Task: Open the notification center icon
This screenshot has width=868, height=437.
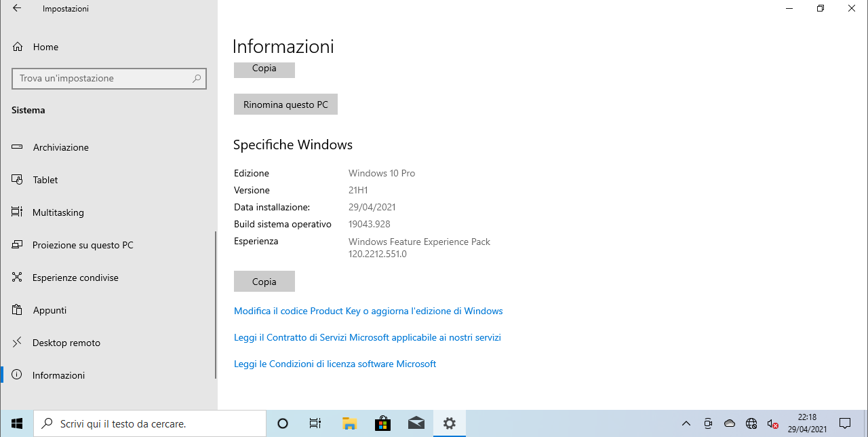Action: (845, 423)
